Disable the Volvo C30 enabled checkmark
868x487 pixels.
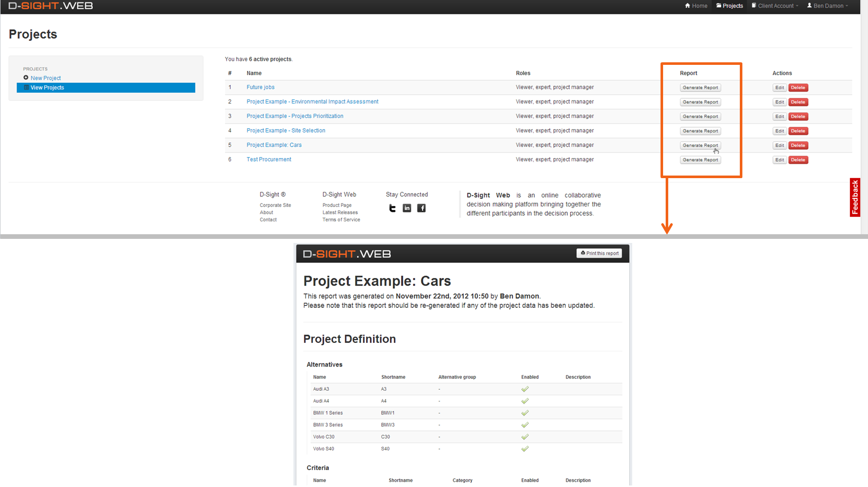(525, 437)
